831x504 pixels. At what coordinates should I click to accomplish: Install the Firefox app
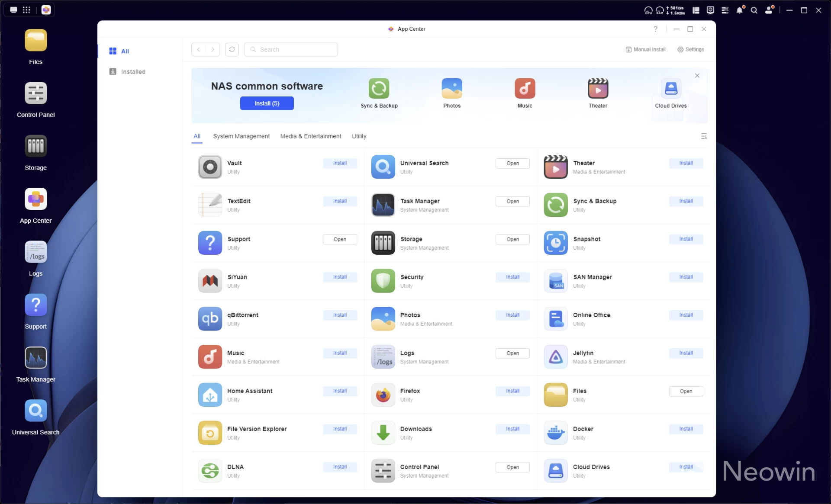(x=512, y=391)
